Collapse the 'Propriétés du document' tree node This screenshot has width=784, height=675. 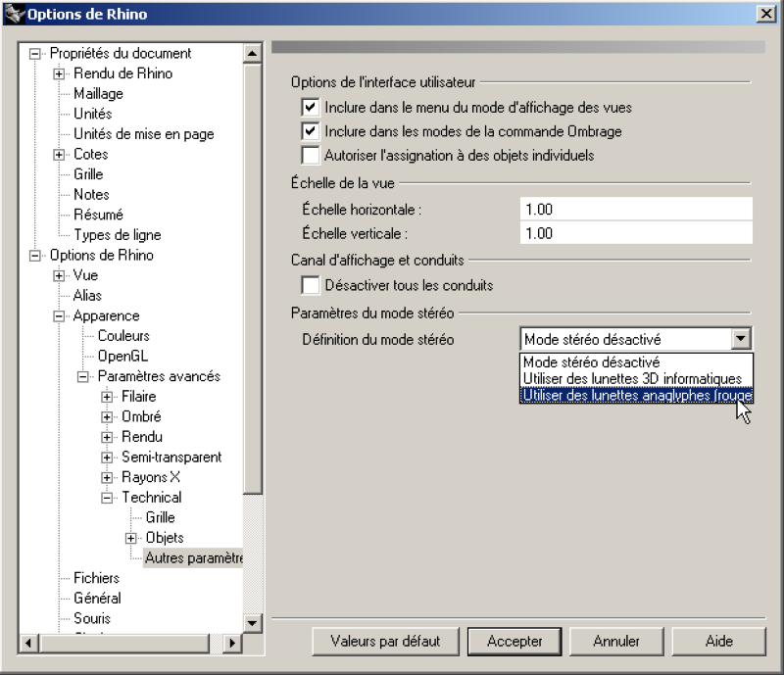pos(34,54)
